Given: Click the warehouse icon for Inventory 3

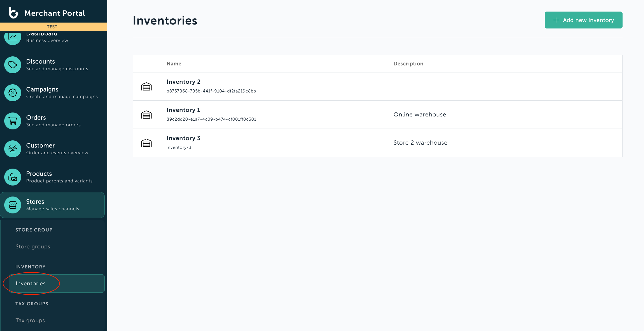Looking at the screenshot, I should 146,143.
